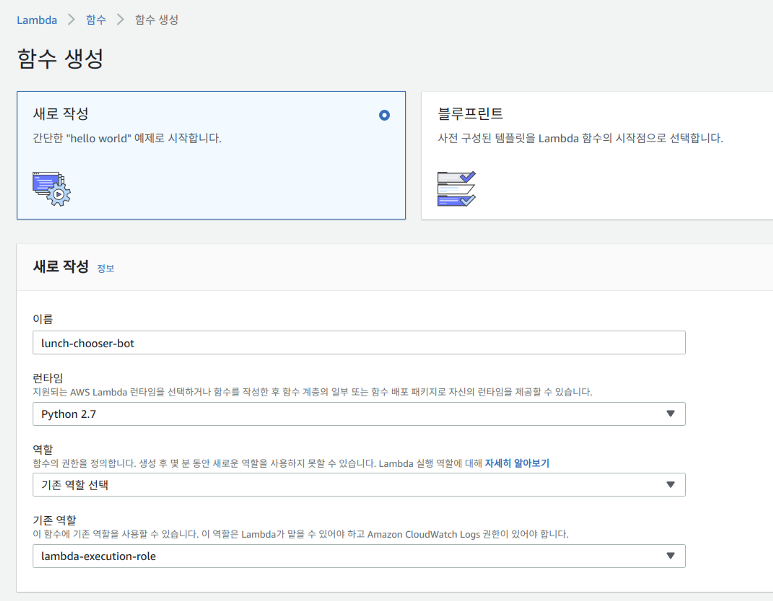Click the 새로 작성 card heading text
The image size is (773, 601).
click(x=60, y=114)
